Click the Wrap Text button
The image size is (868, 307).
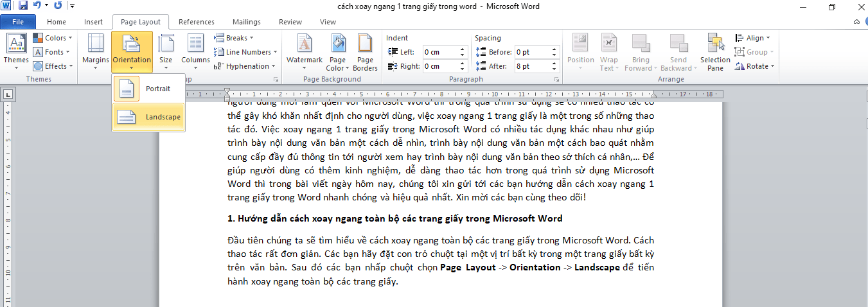click(608, 51)
